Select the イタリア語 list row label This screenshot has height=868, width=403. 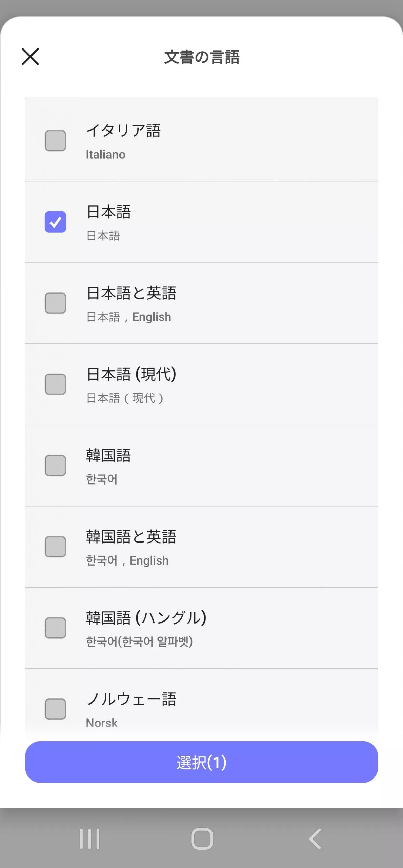(x=123, y=131)
